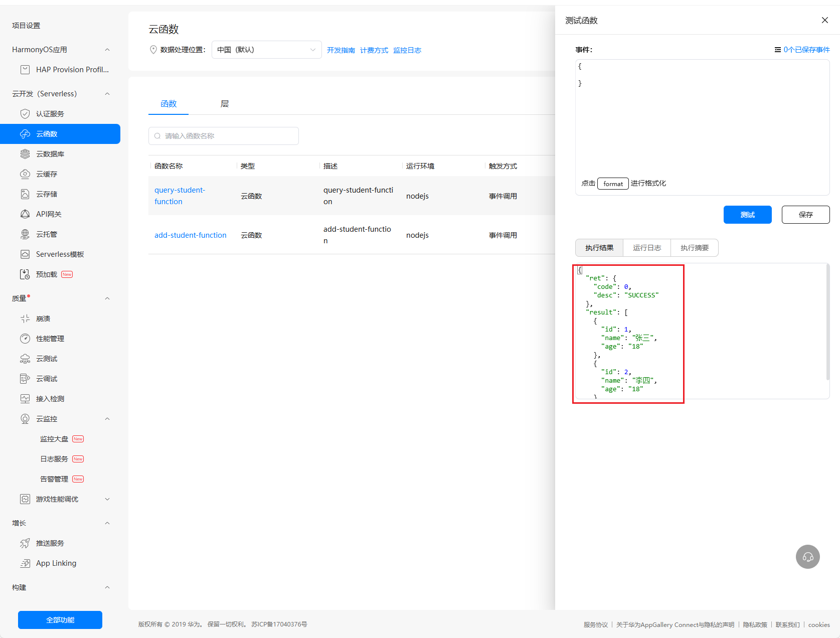The width and height of the screenshot is (840, 638).
Task: Click the 云函数 cloud function icon
Action: (25, 134)
